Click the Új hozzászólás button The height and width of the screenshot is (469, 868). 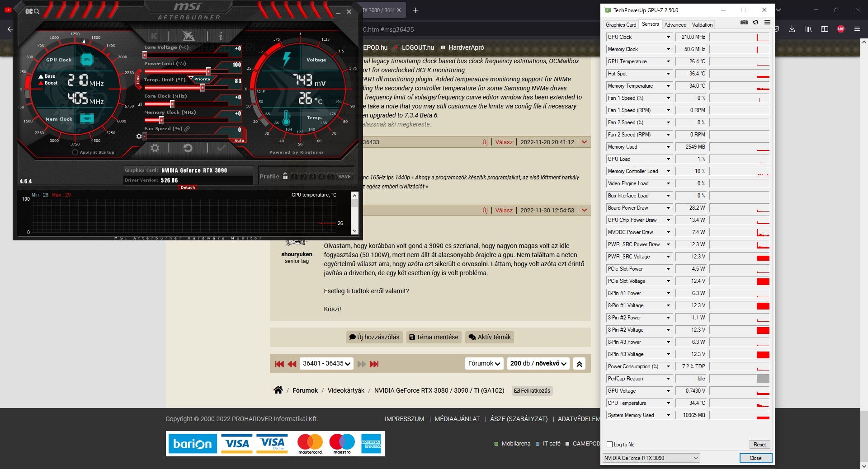point(374,337)
